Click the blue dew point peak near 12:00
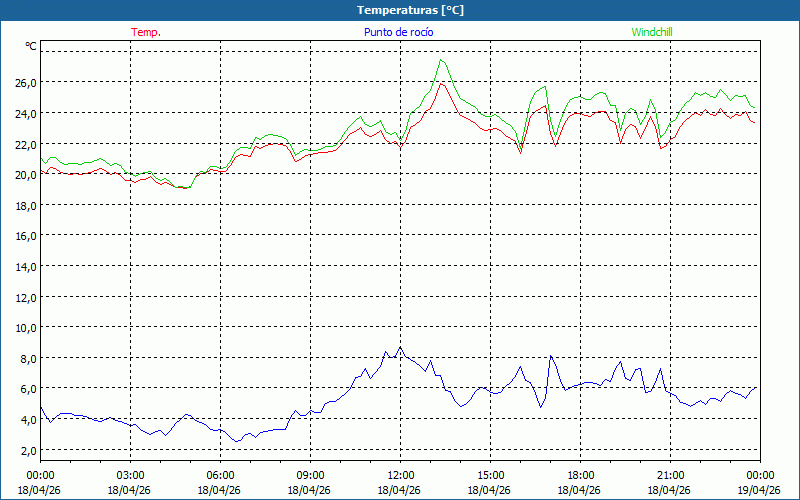This screenshot has height=500, width=800. point(401,347)
